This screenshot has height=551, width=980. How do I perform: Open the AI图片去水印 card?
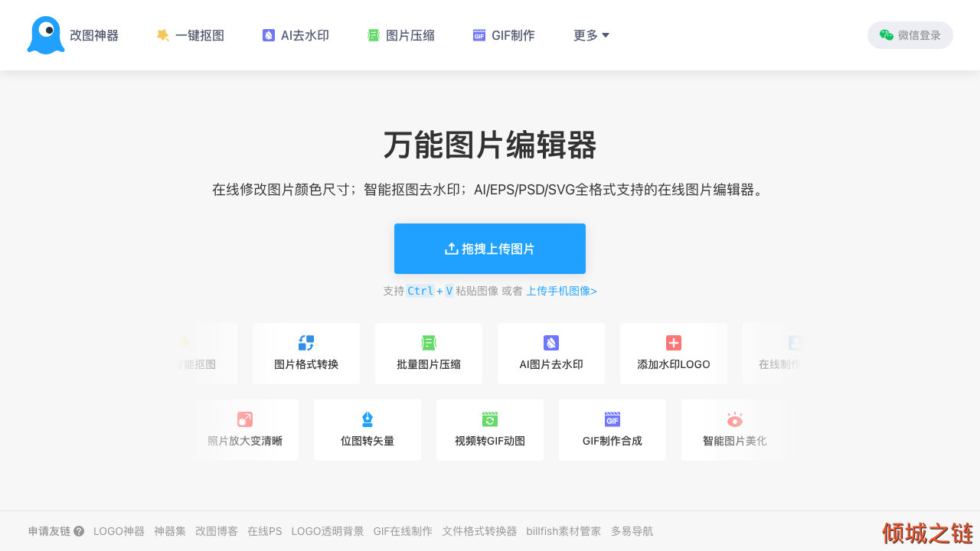point(551,354)
